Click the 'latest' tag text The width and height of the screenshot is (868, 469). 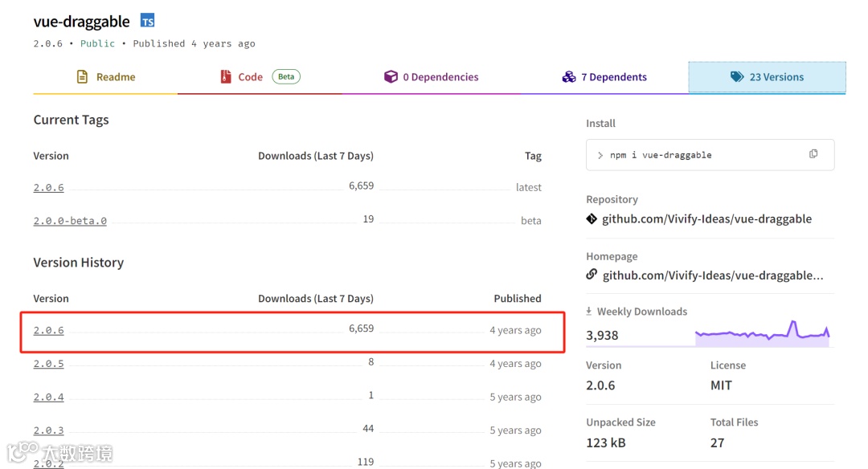(529, 187)
